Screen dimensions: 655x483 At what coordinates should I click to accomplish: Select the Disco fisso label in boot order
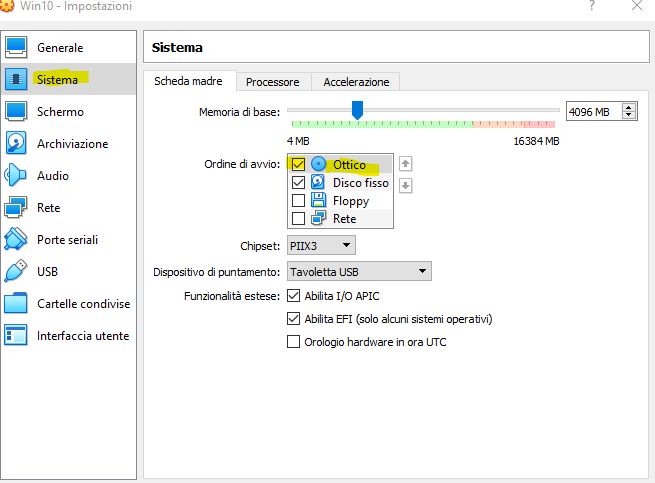pyautogui.click(x=361, y=183)
